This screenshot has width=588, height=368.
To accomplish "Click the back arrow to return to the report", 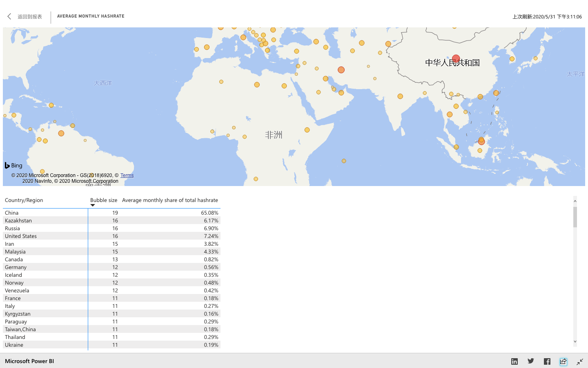I will tap(9, 16).
